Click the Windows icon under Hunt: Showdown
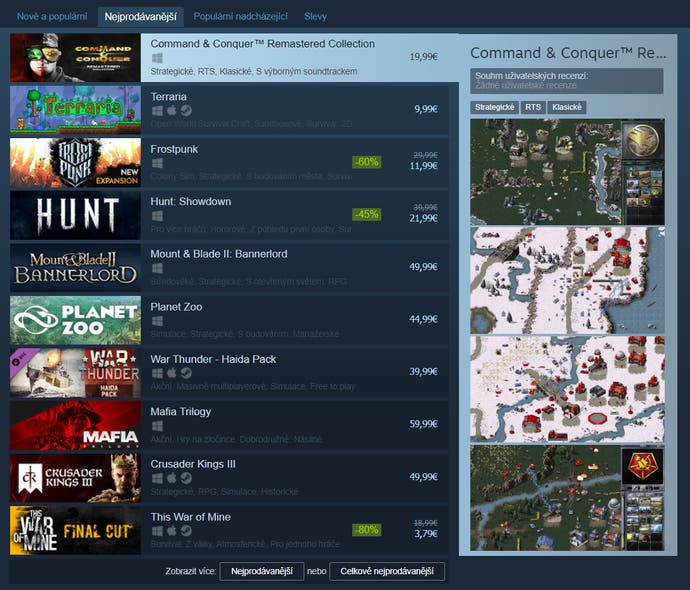690x590 pixels. pyautogui.click(x=157, y=216)
